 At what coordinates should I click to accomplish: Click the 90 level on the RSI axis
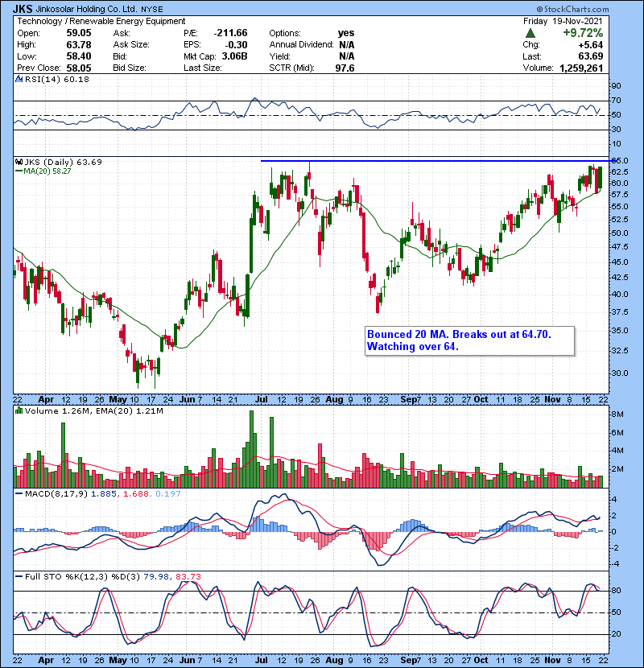click(617, 86)
